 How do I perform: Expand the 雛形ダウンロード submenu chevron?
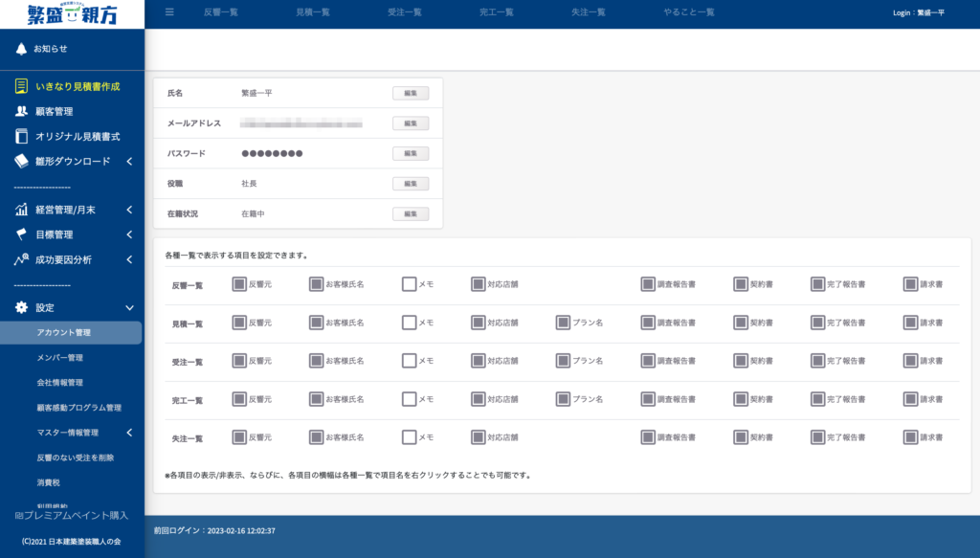tap(129, 161)
